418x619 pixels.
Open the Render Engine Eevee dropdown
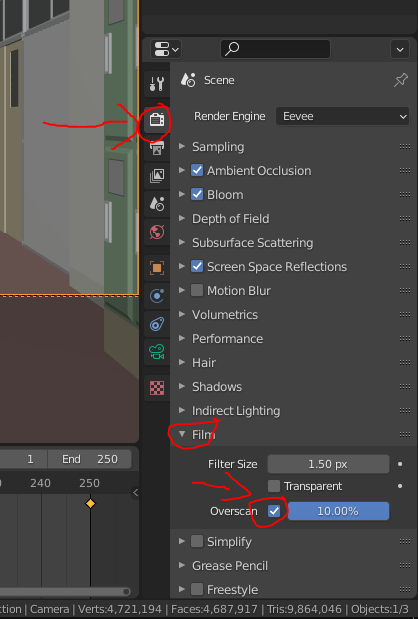coord(343,116)
